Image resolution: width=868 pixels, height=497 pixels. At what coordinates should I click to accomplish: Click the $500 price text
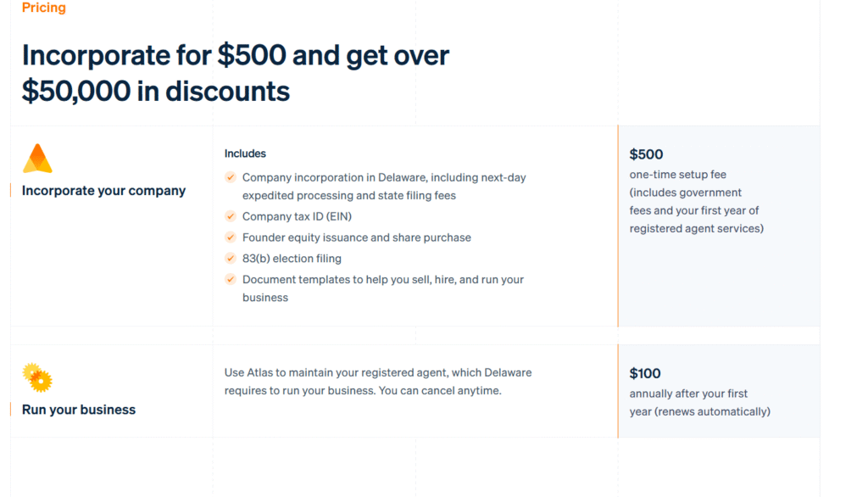[x=646, y=154]
